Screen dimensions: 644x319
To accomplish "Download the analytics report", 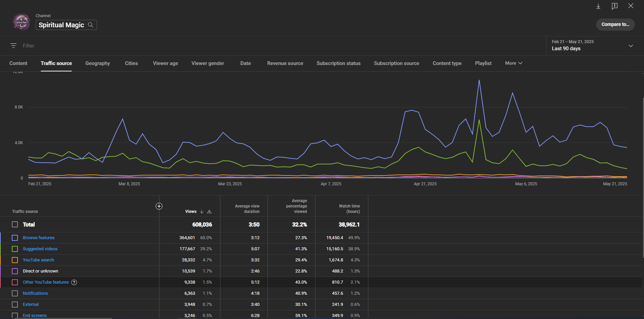I will tap(598, 6).
